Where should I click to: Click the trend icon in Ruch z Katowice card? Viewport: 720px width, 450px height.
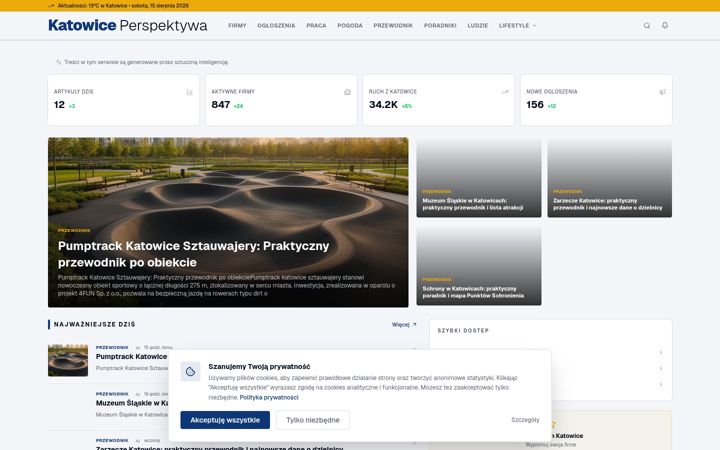[505, 92]
